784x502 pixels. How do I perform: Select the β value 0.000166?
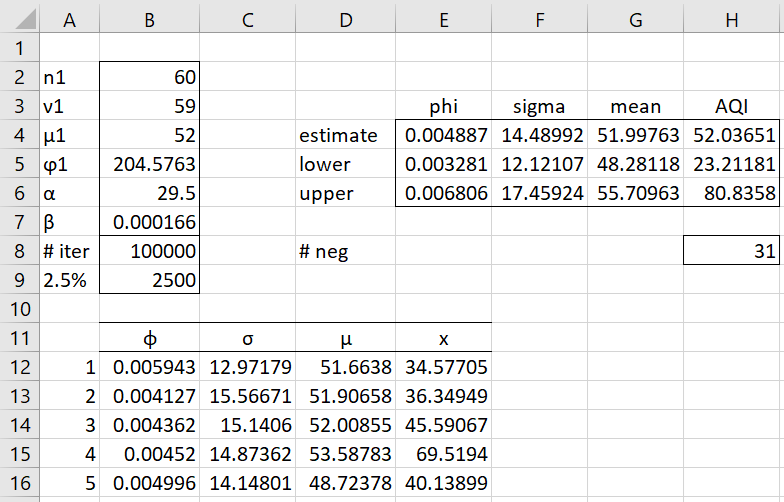pyautogui.click(x=150, y=222)
